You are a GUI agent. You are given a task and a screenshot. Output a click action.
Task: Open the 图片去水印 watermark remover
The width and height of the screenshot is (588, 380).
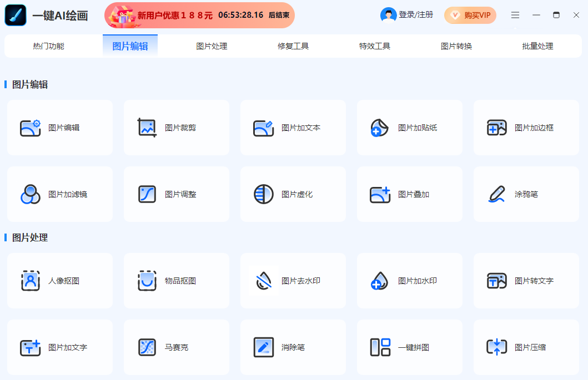[293, 280]
